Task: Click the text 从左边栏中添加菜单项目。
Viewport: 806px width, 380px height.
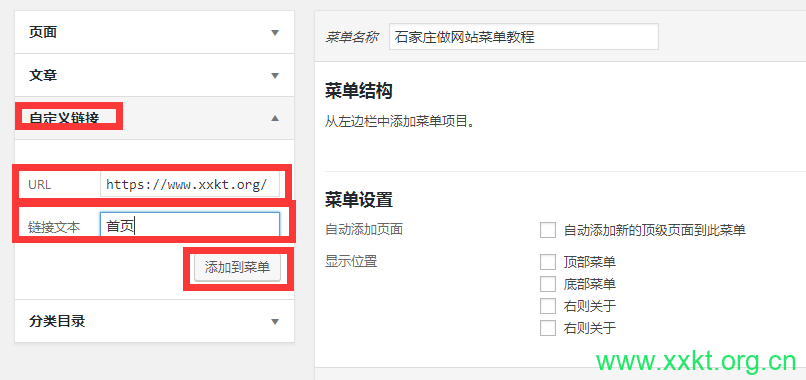Action: tap(399, 121)
